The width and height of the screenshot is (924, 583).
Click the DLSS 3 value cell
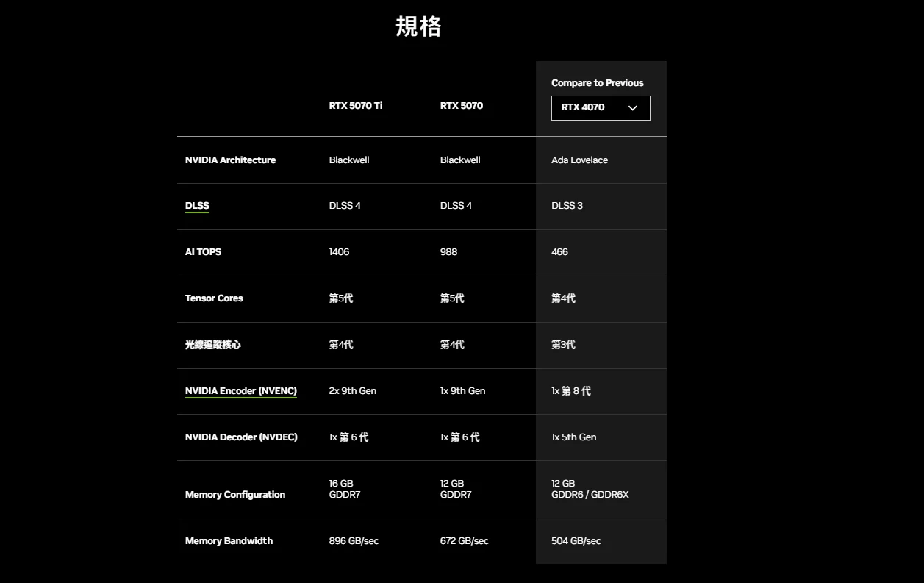coord(567,206)
